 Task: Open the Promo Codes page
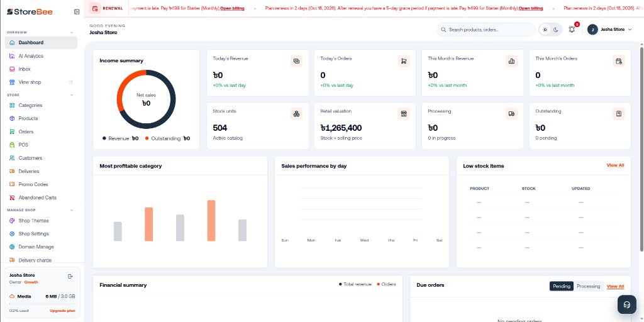[41, 184]
